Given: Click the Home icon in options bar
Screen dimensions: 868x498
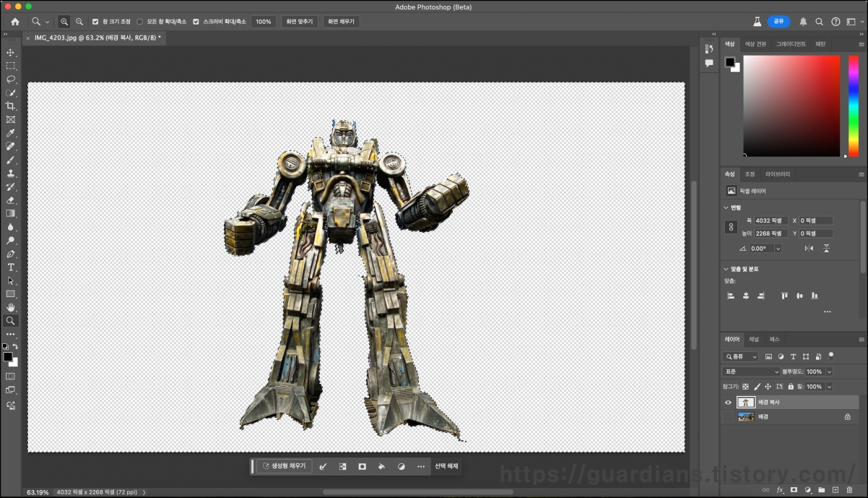Looking at the screenshot, I should [15, 22].
